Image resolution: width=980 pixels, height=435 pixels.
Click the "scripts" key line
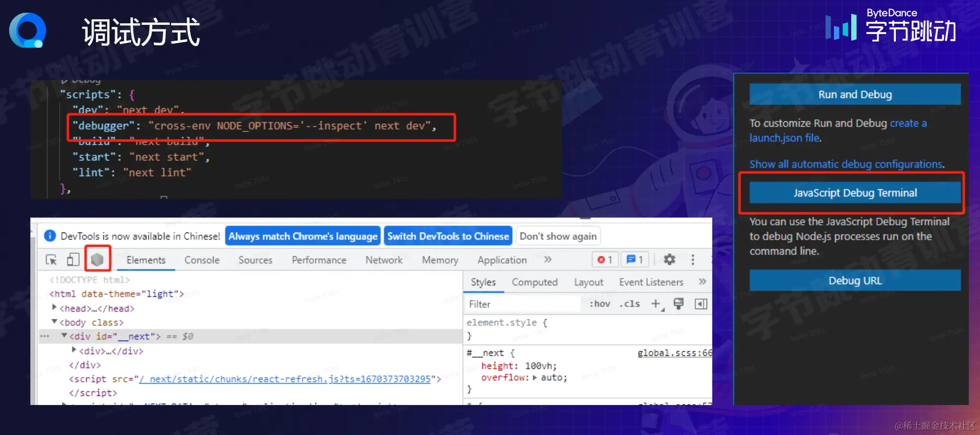point(97,94)
